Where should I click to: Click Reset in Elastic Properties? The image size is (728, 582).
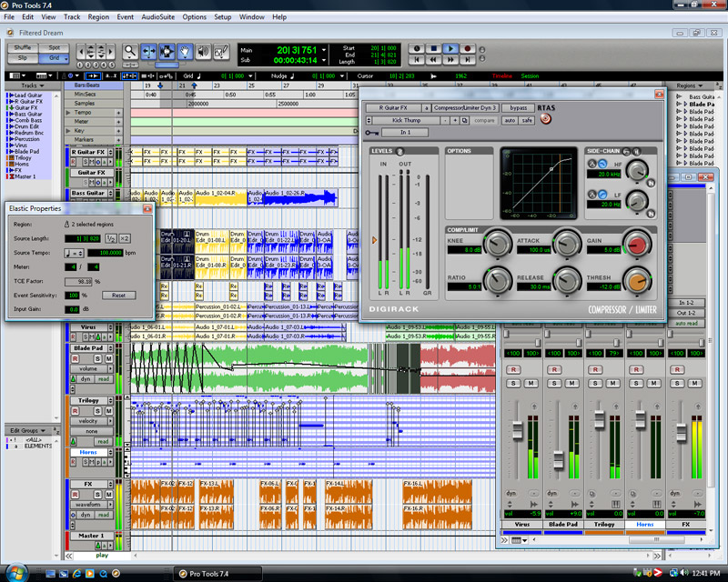(118, 296)
